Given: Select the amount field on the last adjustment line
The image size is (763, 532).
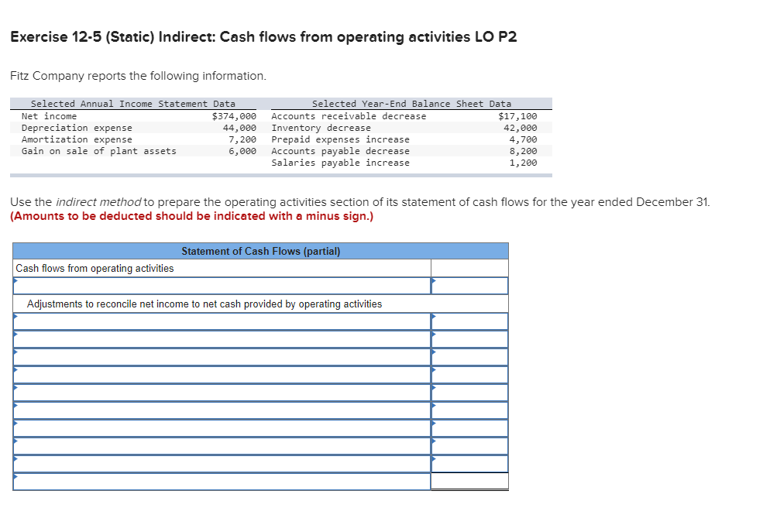Looking at the screenshot, I should coord(470,462).
